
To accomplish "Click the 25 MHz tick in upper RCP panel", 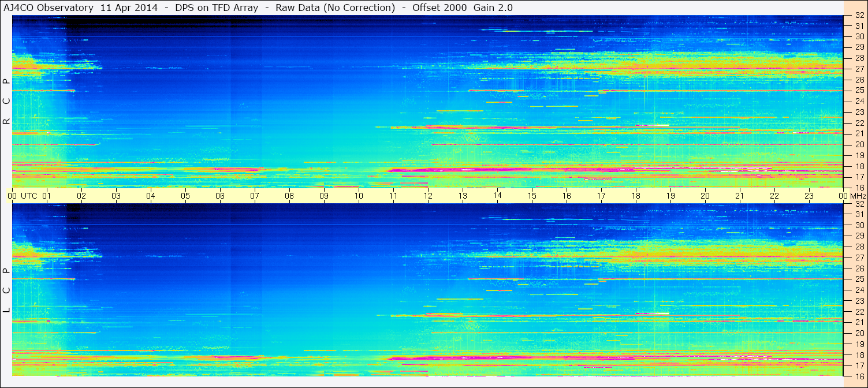I will click(x=859, y=91).
